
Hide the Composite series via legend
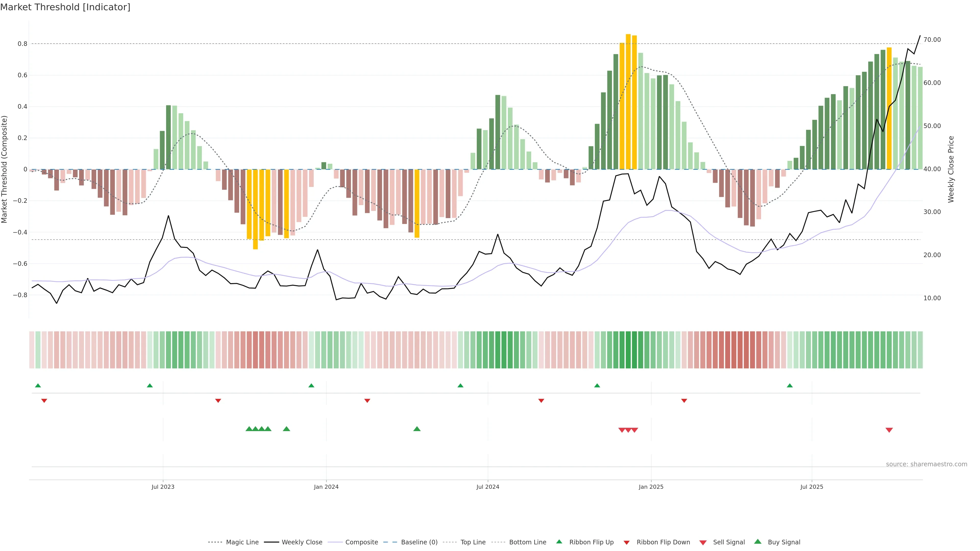pos(361,542)
